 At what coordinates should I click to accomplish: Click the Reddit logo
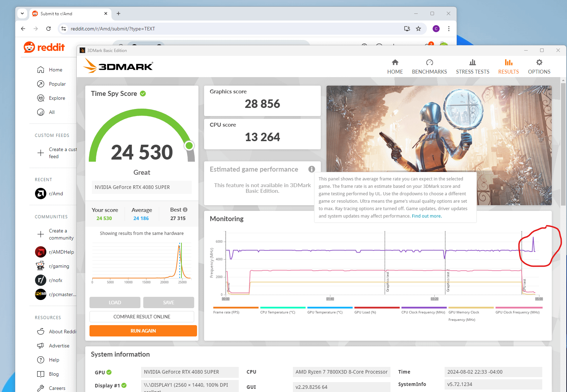[x=44, y=47]
